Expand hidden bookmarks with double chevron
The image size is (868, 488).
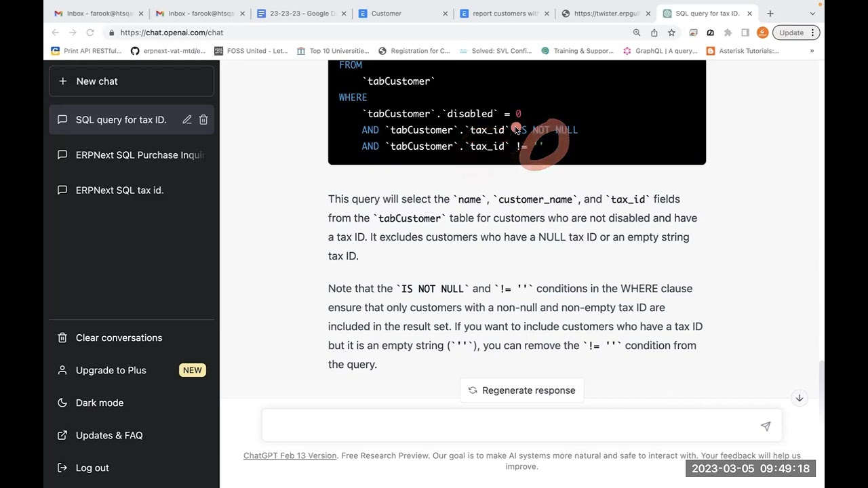pos(812,51)
